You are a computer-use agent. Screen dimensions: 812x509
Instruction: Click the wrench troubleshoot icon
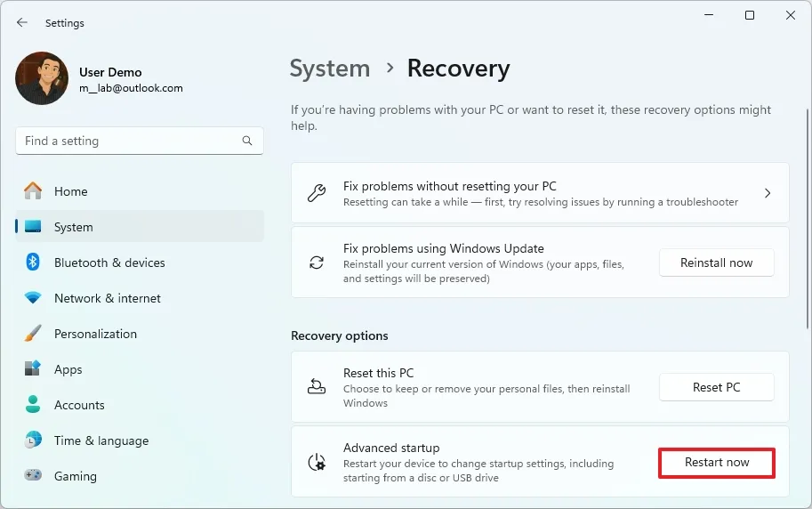317,193
